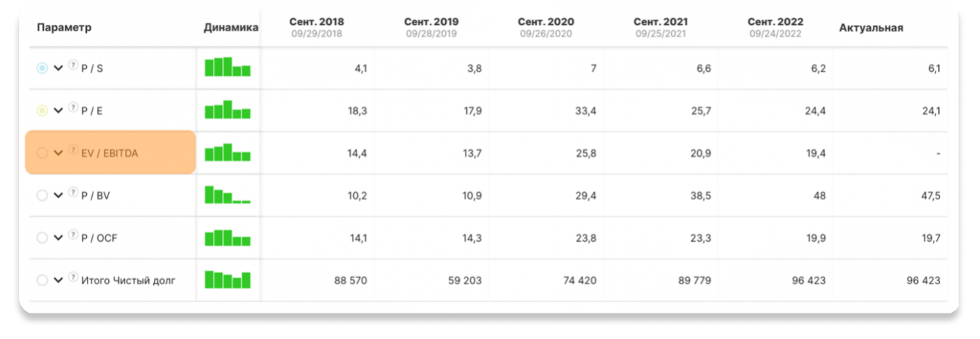Click help icon next to EV / EBITDA
980x339 pixels.
point(73,150)
